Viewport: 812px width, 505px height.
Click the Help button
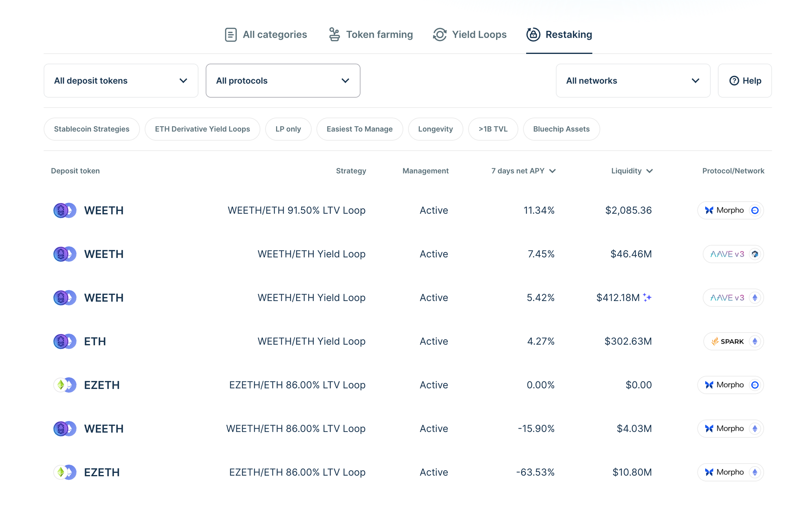pos(745,81)
